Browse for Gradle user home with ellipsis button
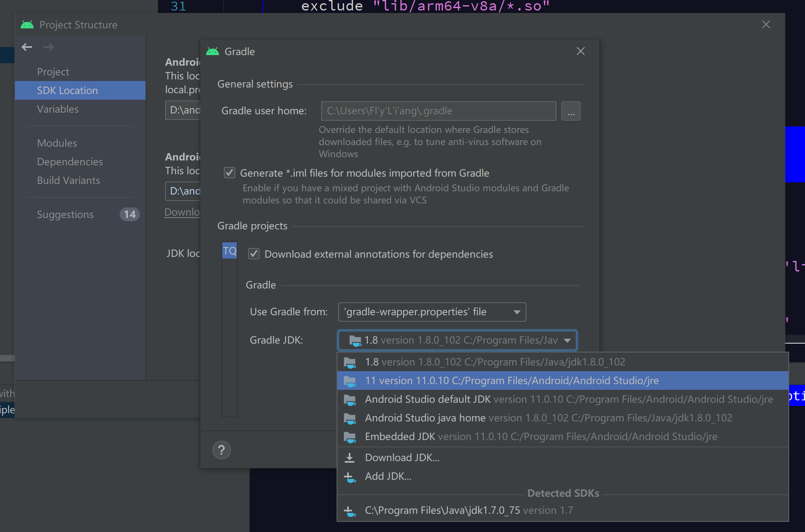Viewport: 805px width, 532px height. (x=571, y=111)
